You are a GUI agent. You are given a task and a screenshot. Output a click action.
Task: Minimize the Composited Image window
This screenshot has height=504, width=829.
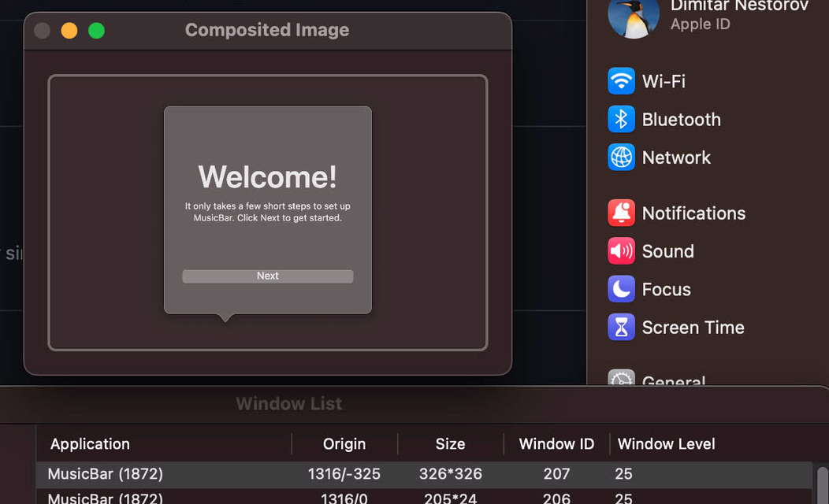coord(69,31)
